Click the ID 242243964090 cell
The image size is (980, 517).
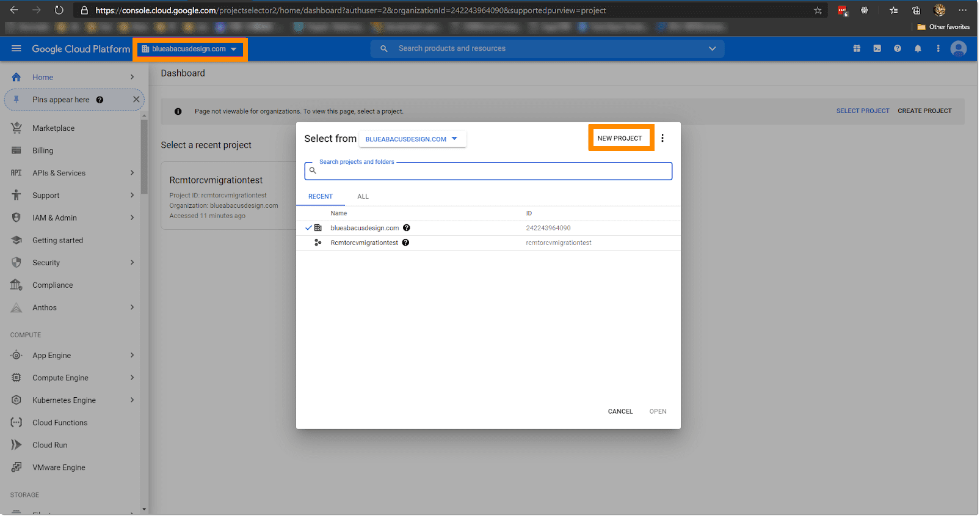click(548, 228)
